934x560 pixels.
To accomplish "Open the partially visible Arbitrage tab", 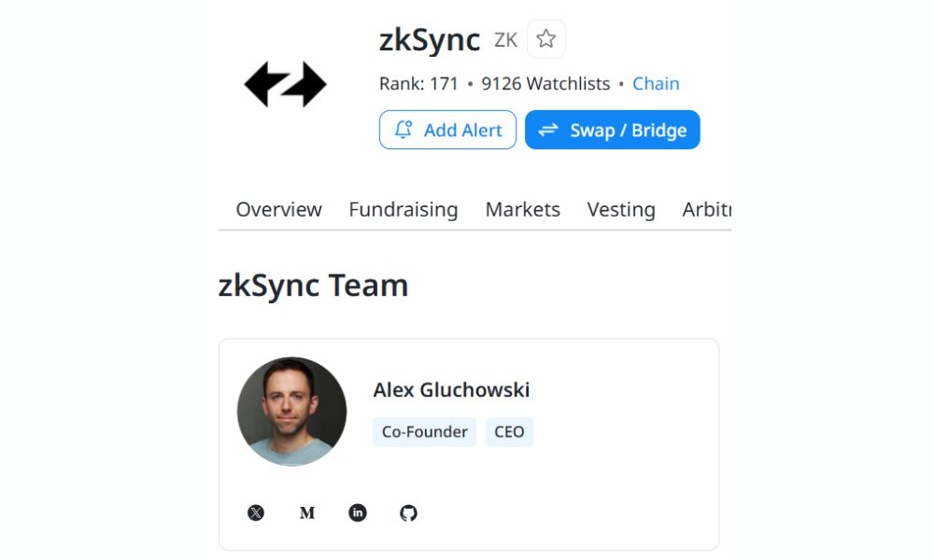I will 706,209.
